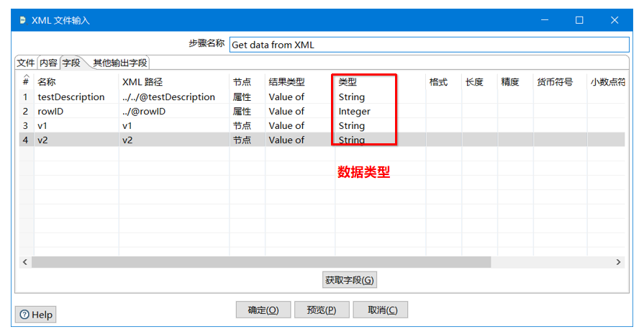The width and height of the screenshot is (644, 332).
Task: Click the v1 XML path cell
Action: tap(173, 126)
